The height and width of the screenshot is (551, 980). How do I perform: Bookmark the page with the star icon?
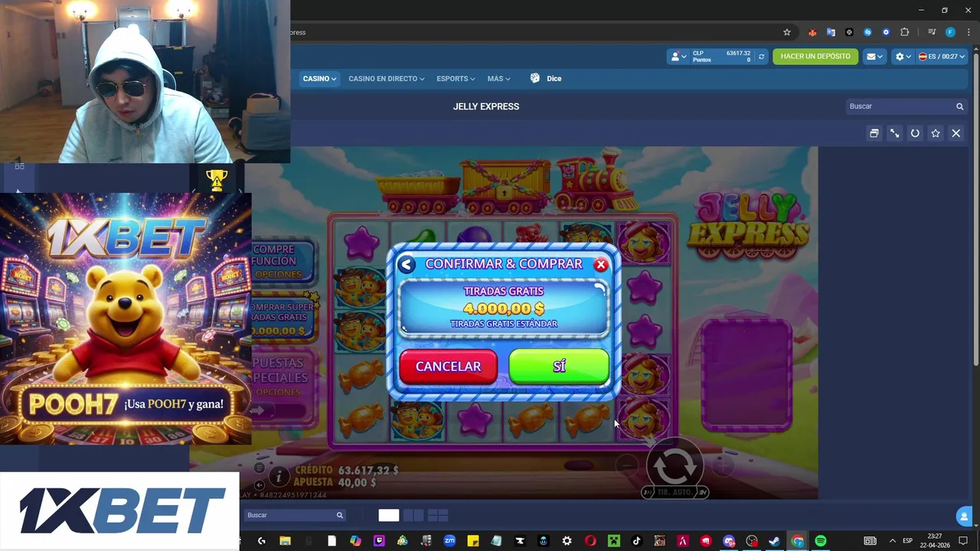786,32
